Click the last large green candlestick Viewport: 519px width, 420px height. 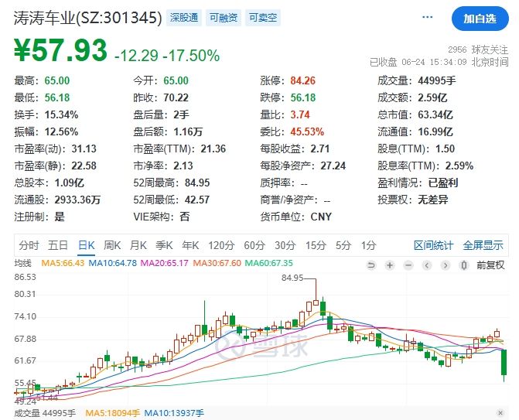[504, 362]
